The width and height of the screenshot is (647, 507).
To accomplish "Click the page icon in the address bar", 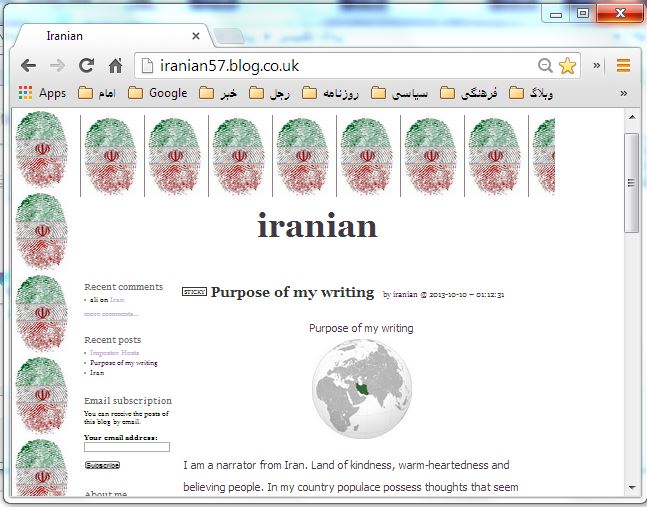I will (x=147, y=66).
